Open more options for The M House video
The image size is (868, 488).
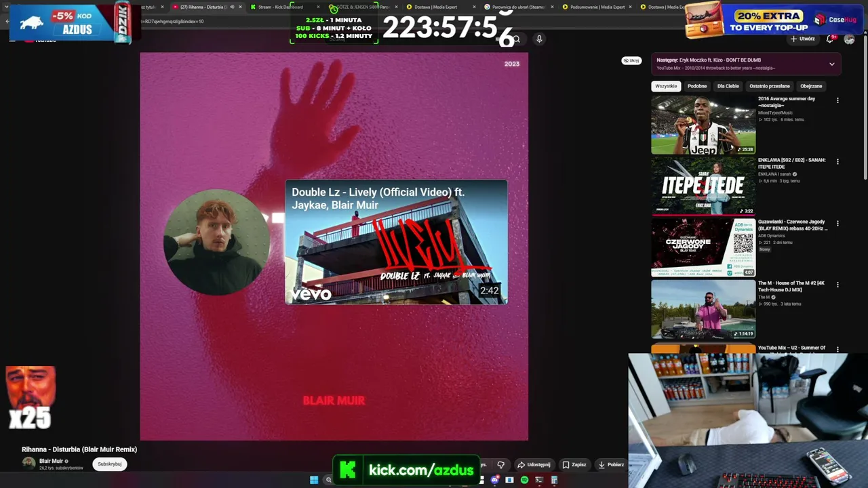837,285
